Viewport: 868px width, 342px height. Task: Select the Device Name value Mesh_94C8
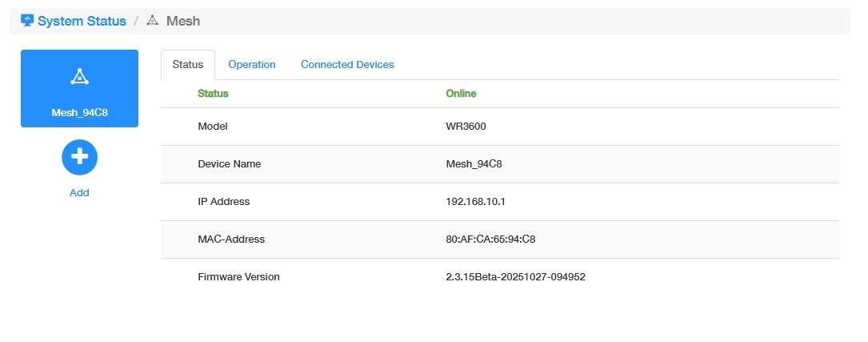pyautogui.click(x=473, y=164)
